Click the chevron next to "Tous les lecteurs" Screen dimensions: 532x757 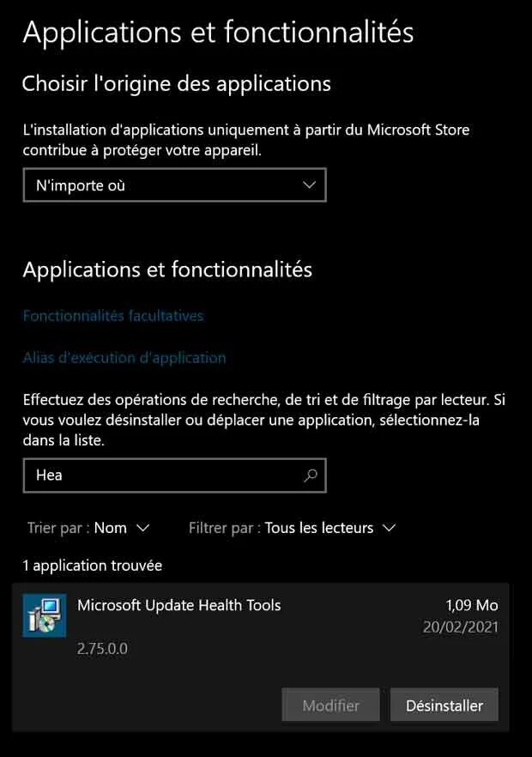(389, 528)
